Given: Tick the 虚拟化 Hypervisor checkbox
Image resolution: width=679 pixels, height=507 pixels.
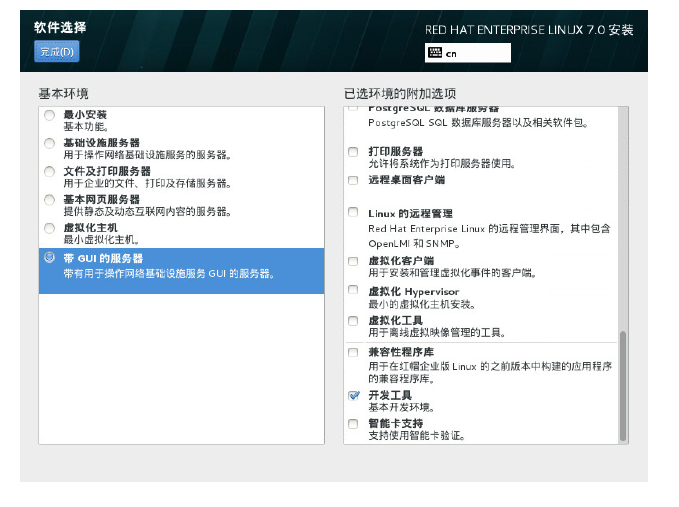Looking at the screenshot, I should [353, 289].
